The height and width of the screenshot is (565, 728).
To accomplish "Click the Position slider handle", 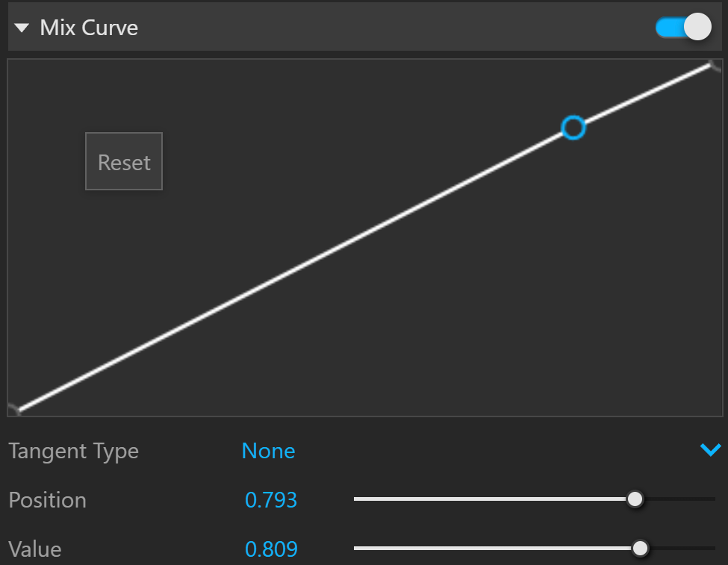I will [635, 499].
